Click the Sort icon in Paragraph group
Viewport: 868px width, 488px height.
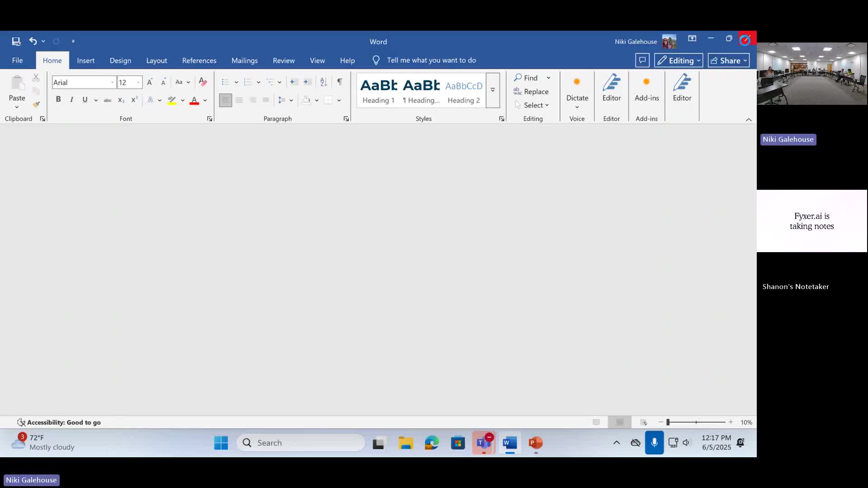[x=323, y=82]
